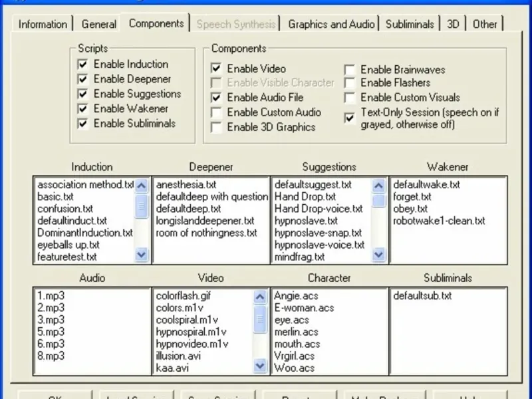Select anesthesia.txt deepener
This screenshot has height=399, width=532.
(x=186, y=185)
